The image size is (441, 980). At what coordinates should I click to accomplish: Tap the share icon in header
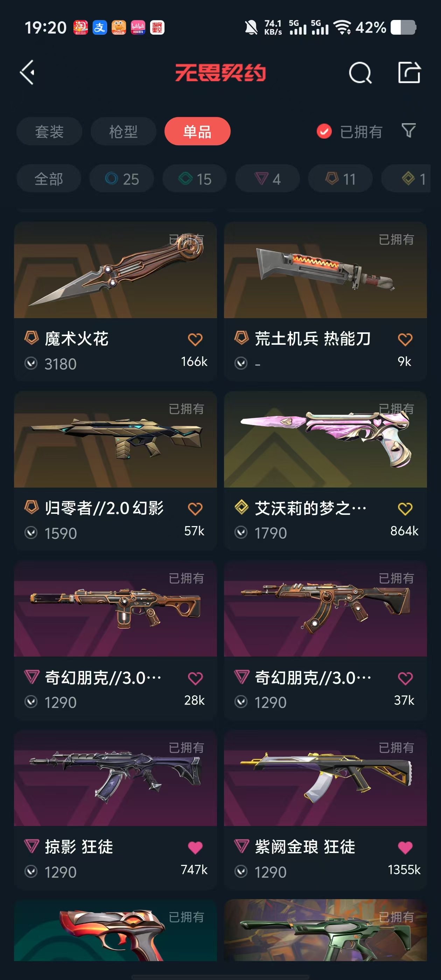tap(409, 72)
